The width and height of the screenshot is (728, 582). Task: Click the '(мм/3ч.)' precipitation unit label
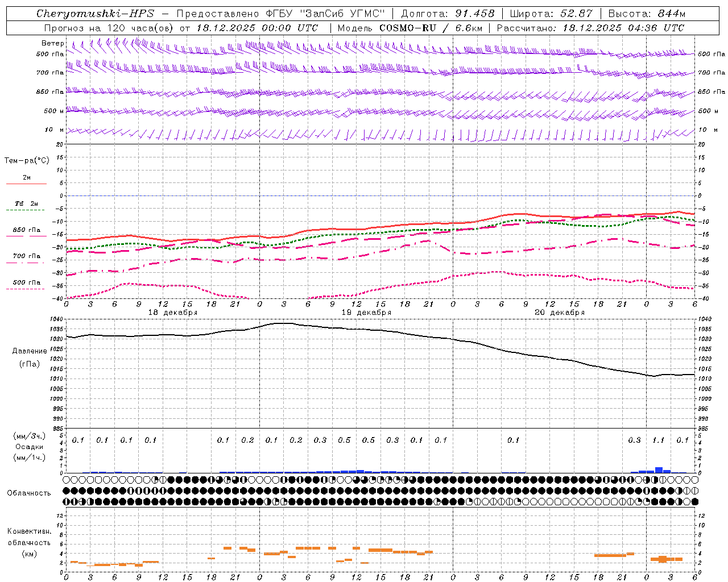coord(30,436)
